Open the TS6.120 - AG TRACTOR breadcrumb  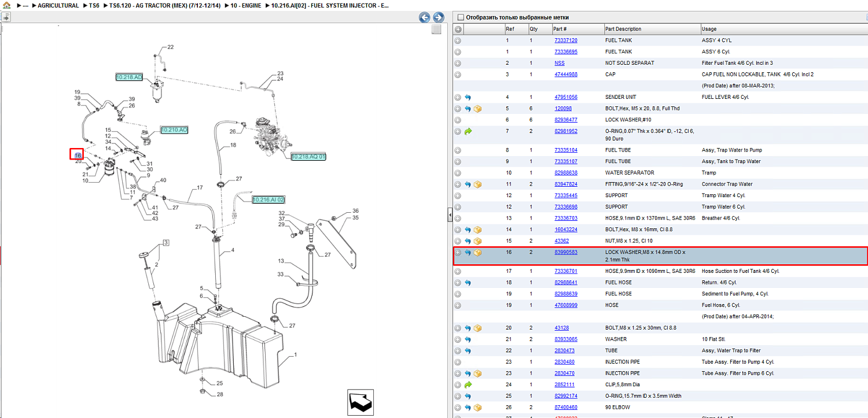(165, 5)
